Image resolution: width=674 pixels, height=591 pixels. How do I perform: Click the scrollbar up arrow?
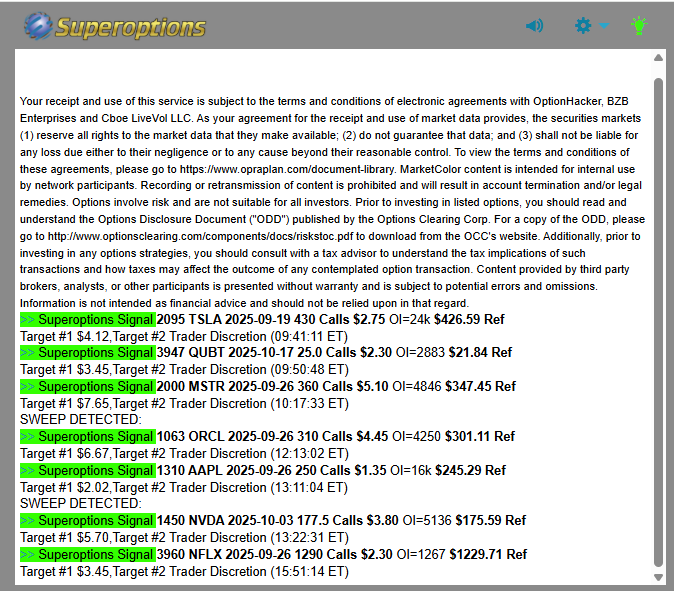tap(658, 57)
